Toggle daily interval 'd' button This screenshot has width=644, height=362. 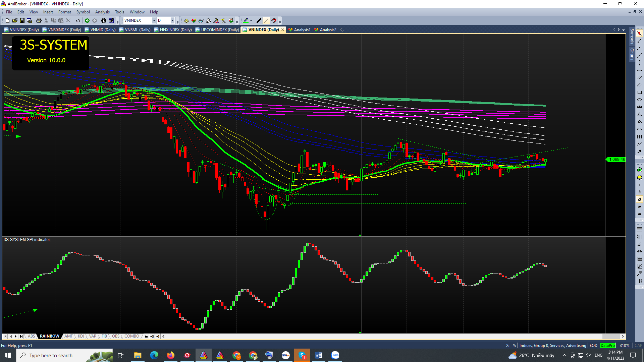[x=639, y=199]
